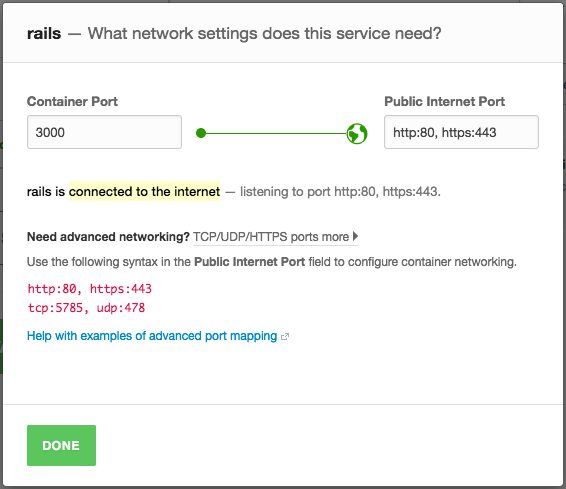Viewport: 566px width, 489px height.
Task: Click the green globe internet icon
Action: click(x=357, y=134)
